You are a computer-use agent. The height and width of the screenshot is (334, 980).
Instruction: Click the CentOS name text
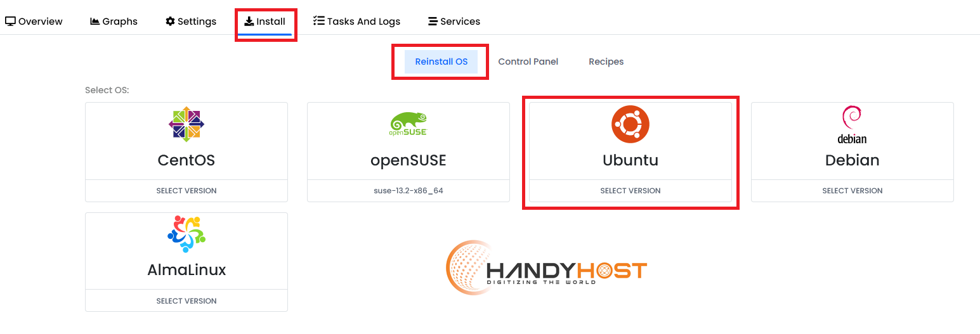click(x=186, y=160)
